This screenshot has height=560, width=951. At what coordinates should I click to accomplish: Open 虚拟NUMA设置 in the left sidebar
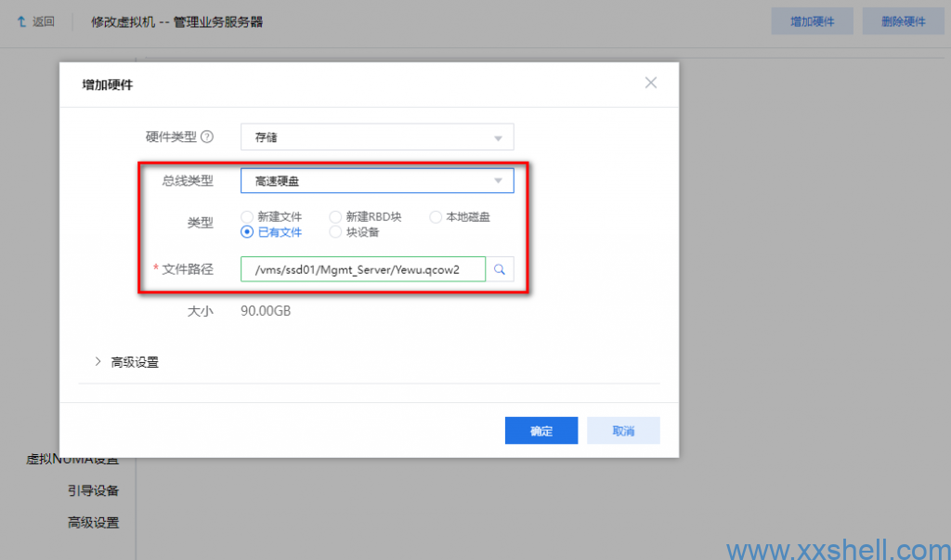click(x=72, y=461)
